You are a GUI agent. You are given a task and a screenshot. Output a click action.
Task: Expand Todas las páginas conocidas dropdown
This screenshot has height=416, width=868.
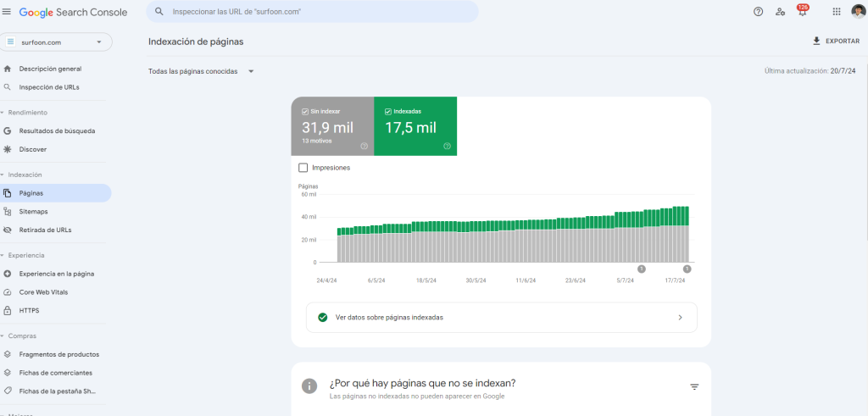pos(202,71)
